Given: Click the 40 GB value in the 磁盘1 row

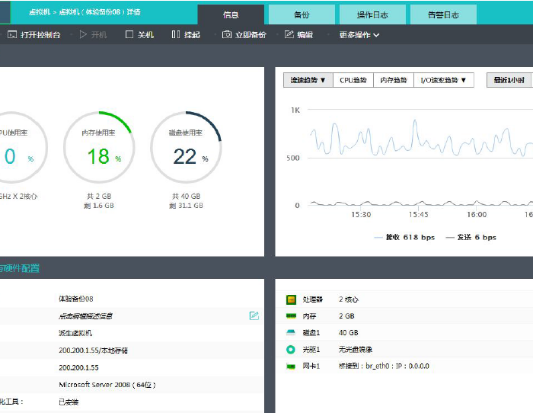Looking at the screenshot, I should pyautogui.click(x=348, y=333).
